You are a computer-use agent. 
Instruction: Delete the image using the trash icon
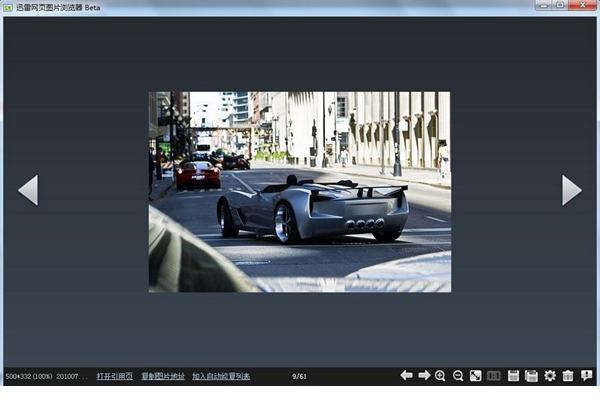(568, 376)
